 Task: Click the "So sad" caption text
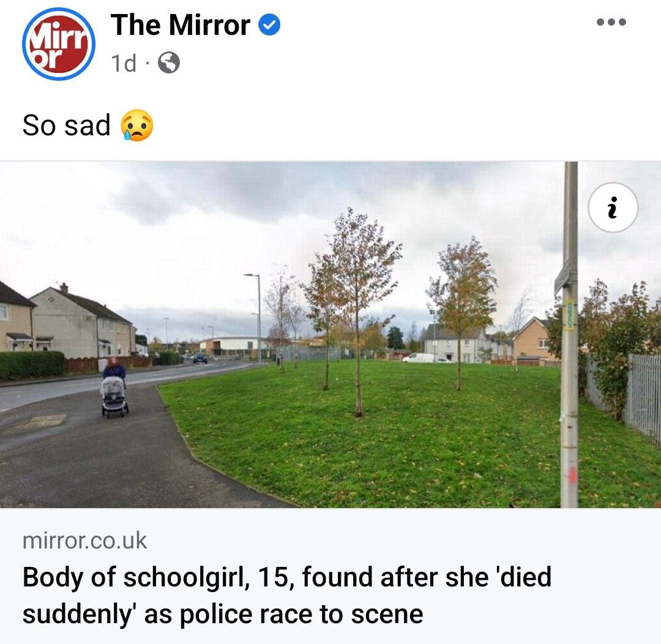[66, 125]
